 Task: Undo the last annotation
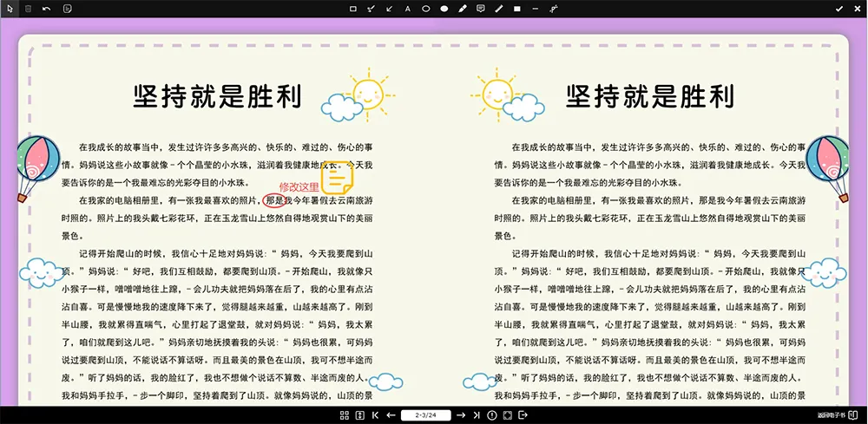pyautogui.click(x=47, y=9)
